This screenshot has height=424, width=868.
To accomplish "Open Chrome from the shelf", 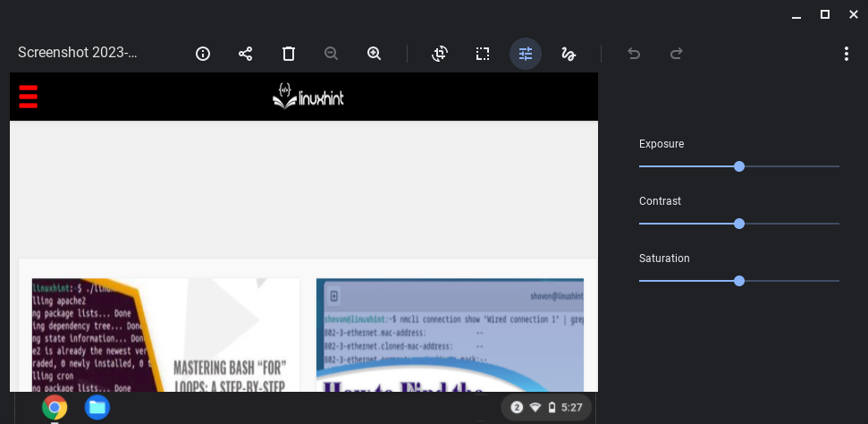I will (55, 408).
